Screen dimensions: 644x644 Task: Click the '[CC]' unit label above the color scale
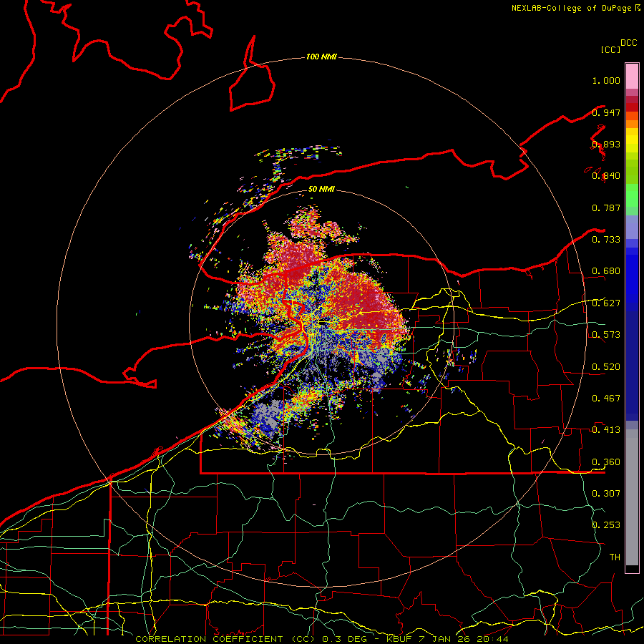(610, 49)
